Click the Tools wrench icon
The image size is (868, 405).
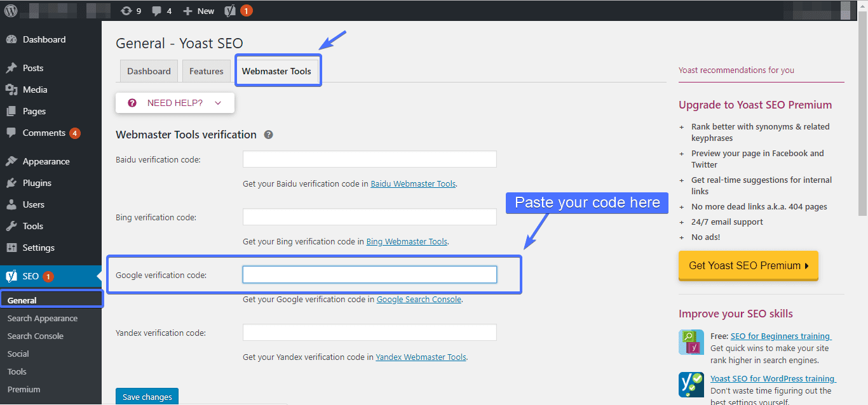click(11, 226)
